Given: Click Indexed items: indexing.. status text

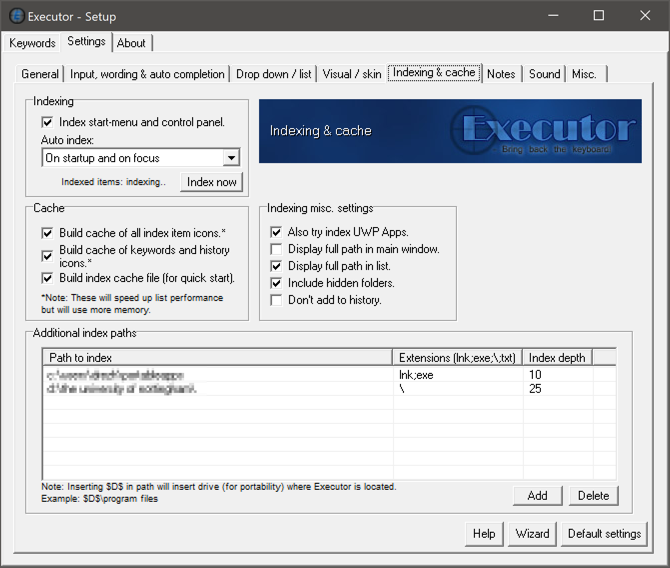Looking at the screenshot, I should [113, 182].
